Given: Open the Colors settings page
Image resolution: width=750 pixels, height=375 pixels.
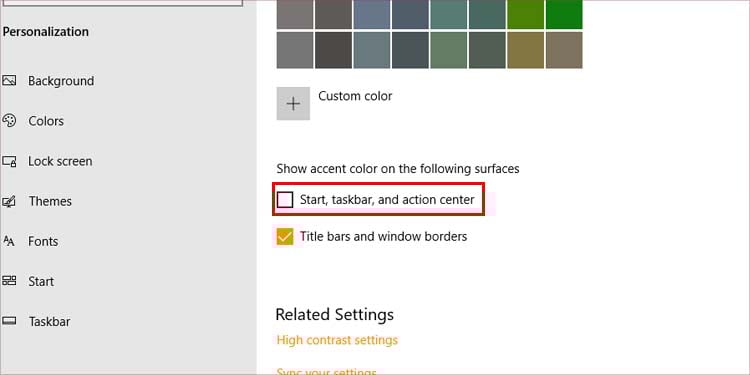Looking at the screenshot, I should 46,121.
